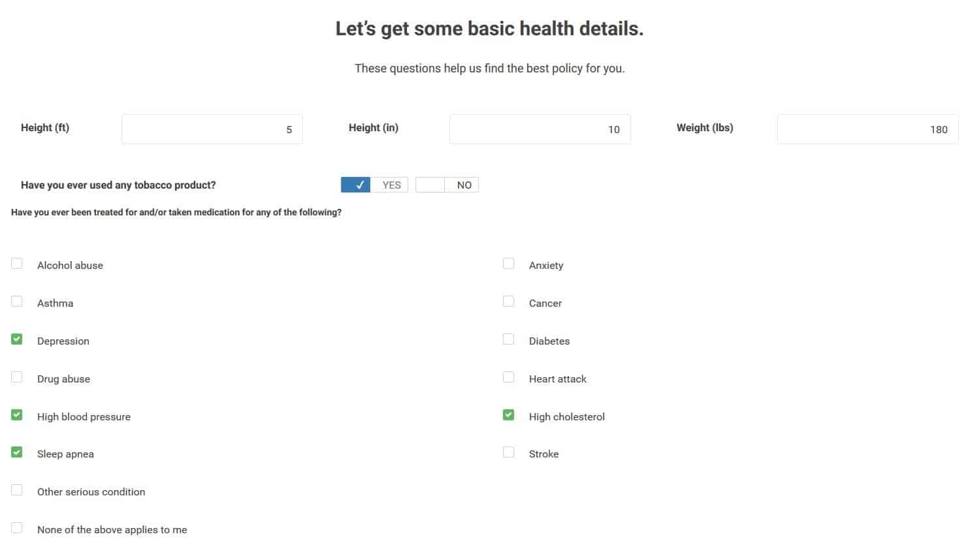970x560 pixels.
Task: Click the Other serious condition label text
Action: click(x=91, y=492)
